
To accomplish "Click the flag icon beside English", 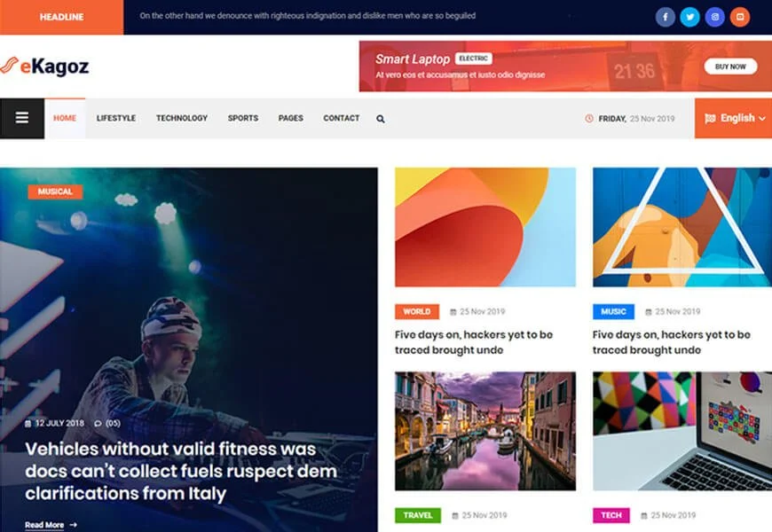I will click(710, 118).
